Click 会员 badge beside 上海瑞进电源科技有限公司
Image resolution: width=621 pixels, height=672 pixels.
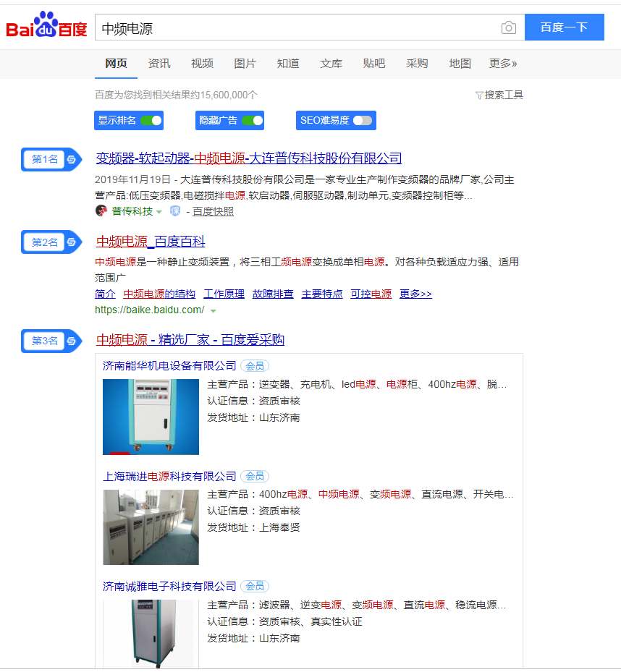point(255,476)
